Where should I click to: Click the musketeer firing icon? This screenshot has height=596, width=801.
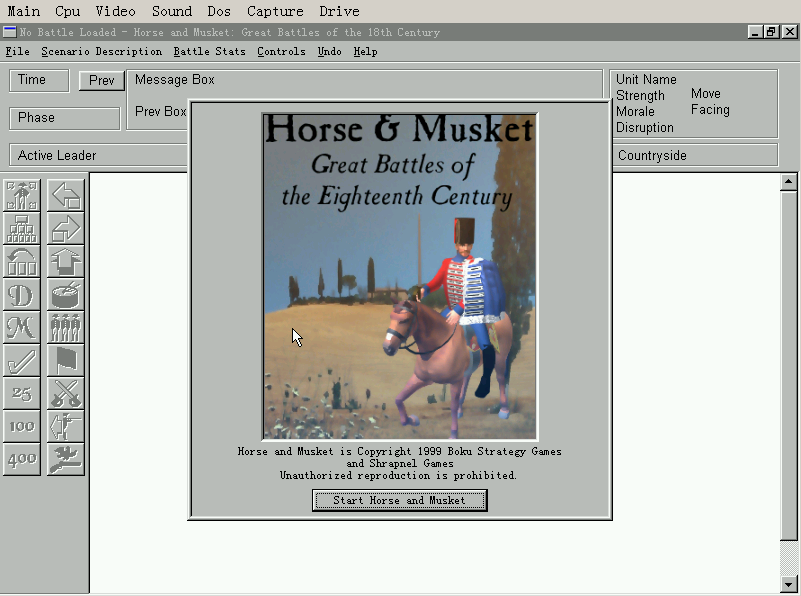point(66,426)
